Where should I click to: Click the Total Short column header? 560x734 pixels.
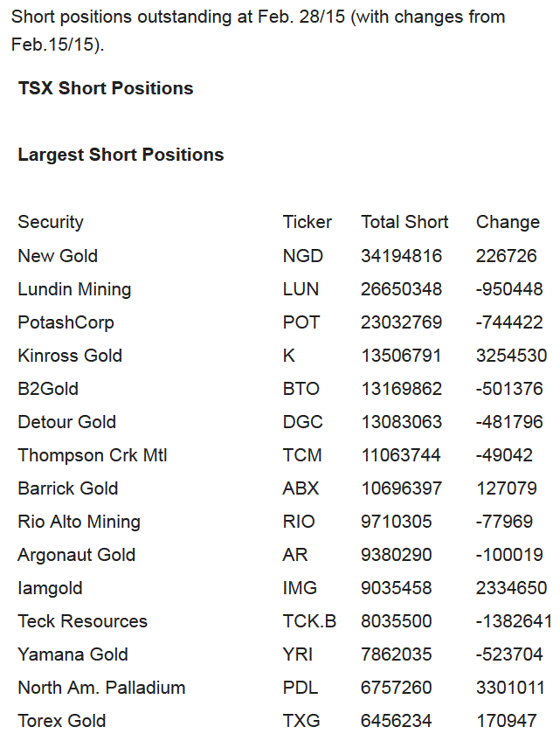(x=404, y=222)
